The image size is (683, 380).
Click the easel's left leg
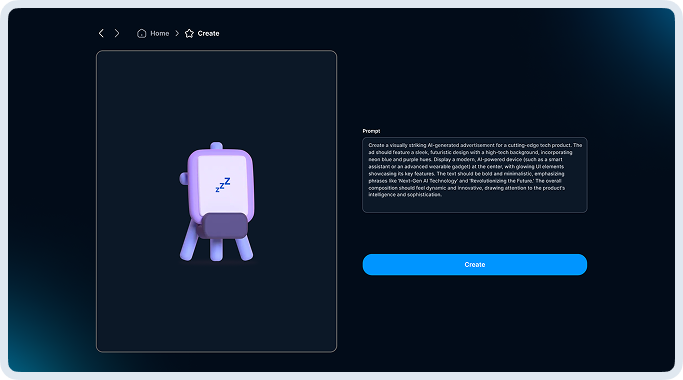click(188, 241)
